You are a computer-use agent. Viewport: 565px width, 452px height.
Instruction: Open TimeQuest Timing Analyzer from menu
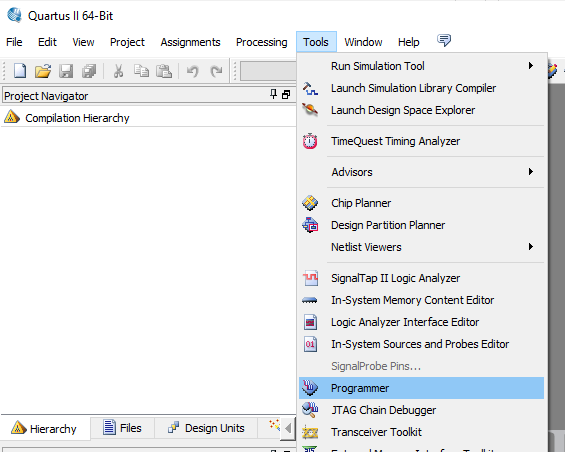pyautogui.click(x=421, y=141)
